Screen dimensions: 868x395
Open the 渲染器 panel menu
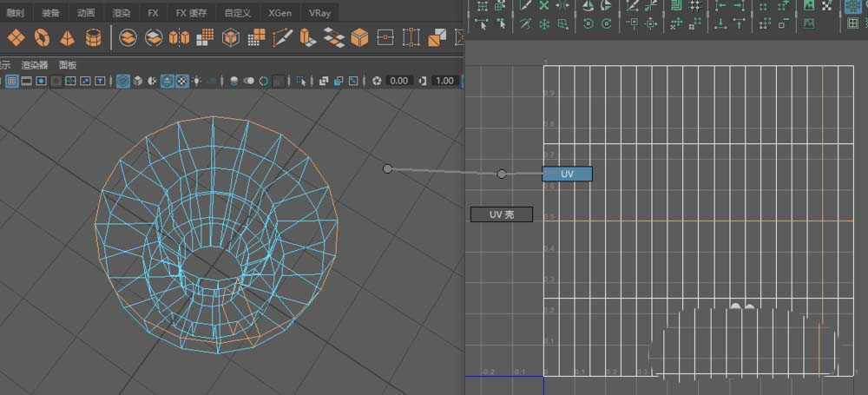point(35,65)
